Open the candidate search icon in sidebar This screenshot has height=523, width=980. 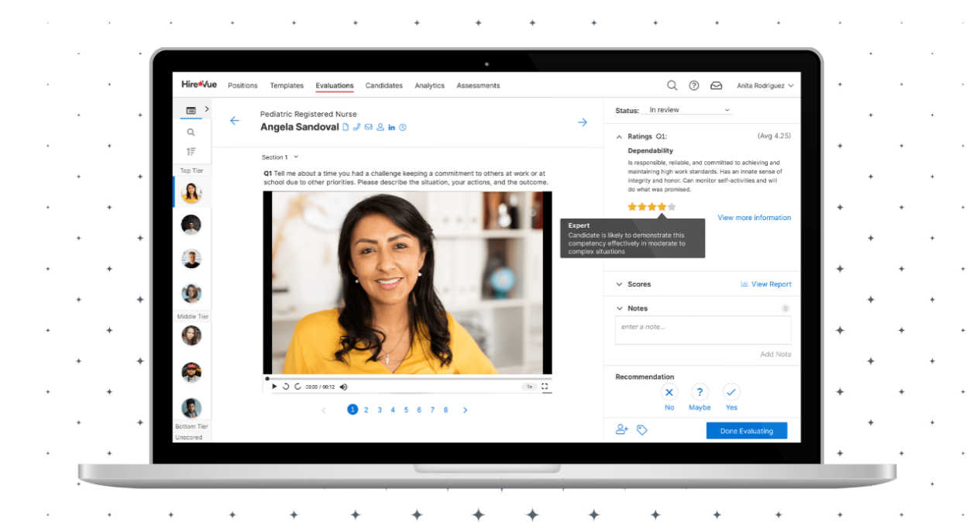[x=191, y=132]
